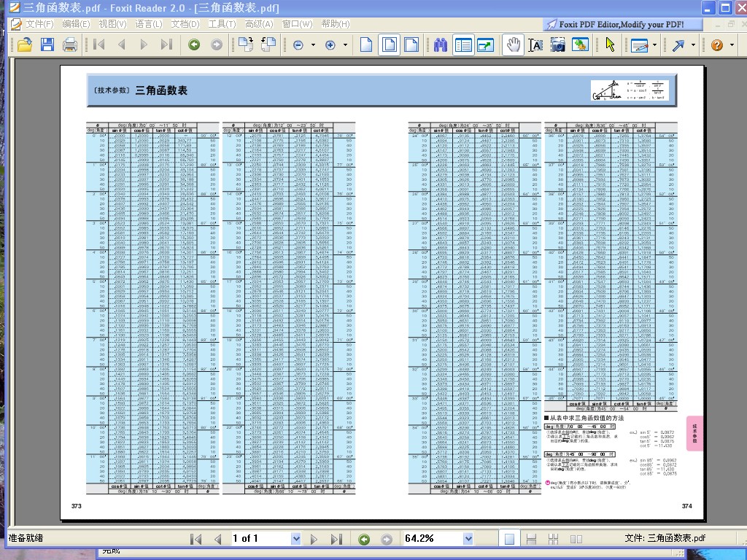This screenshot has height=560, width=747.
Task: Select the annotation arrow cursor tool
Action: pyautogui.click(x=610, y=44)
